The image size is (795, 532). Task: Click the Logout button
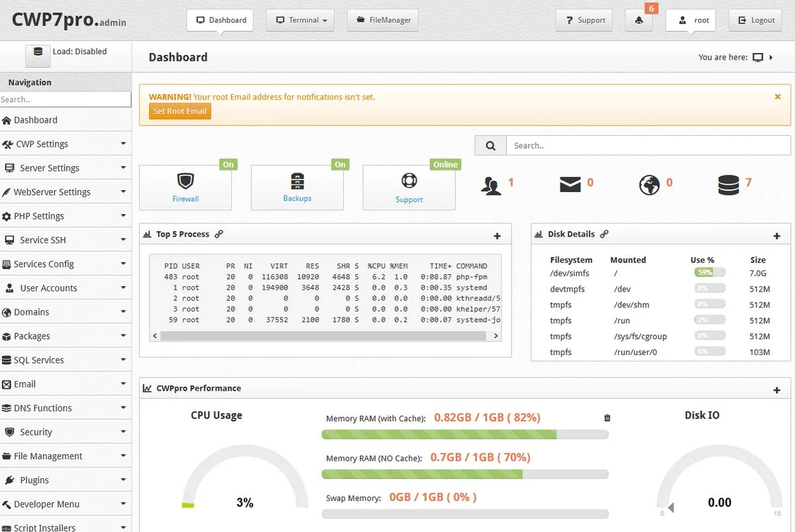pyautogui.click(x=755, y=21)
